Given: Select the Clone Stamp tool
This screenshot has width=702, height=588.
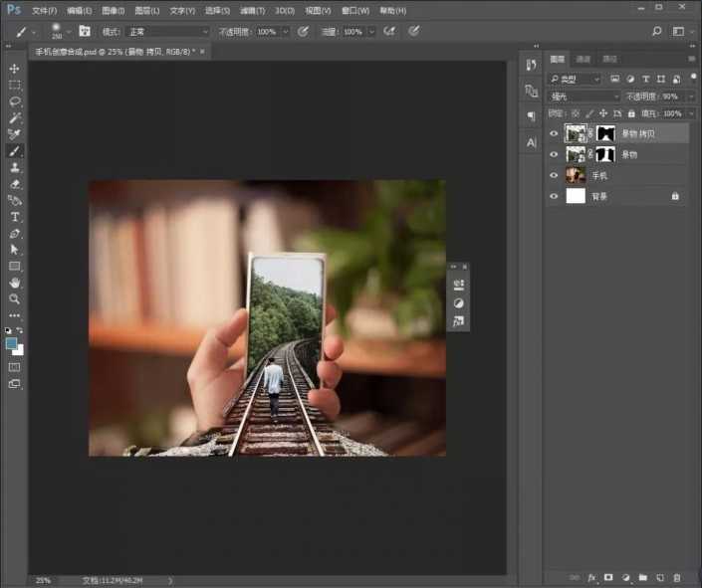Looking at the screenshot, I should coord(15,167).
